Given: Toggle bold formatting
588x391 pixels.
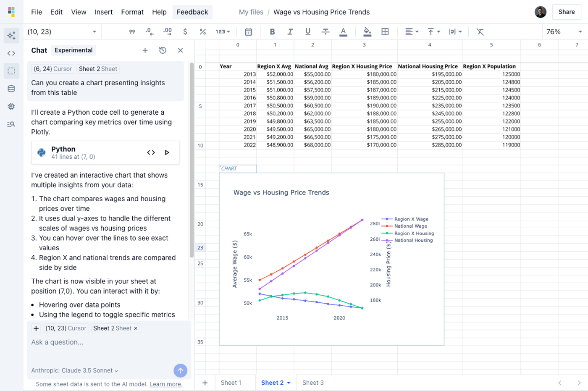Looking at the screenshot, I should pos(272,31).
